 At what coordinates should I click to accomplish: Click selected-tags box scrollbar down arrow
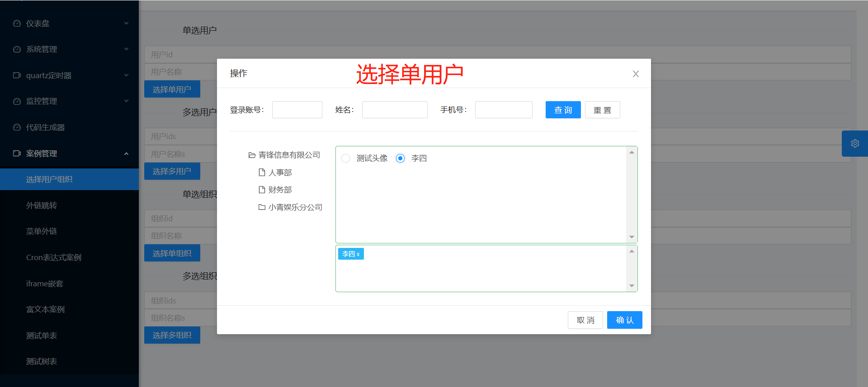tap(632, 286)
